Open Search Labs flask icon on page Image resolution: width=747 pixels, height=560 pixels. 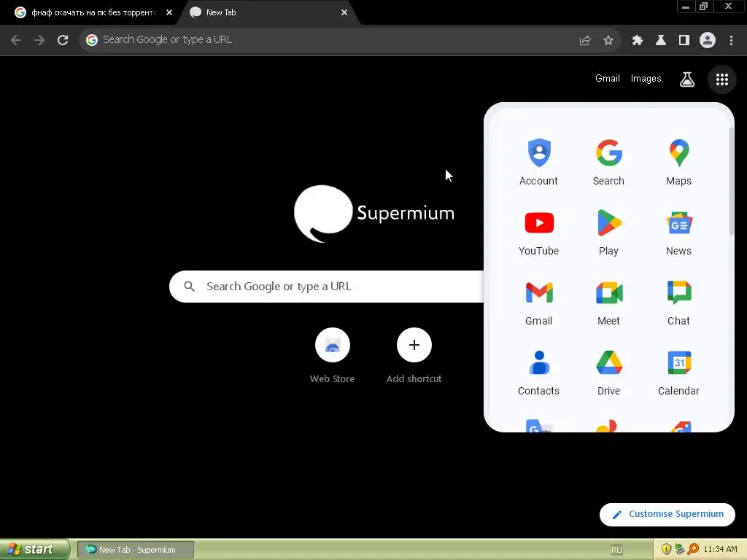687,79
